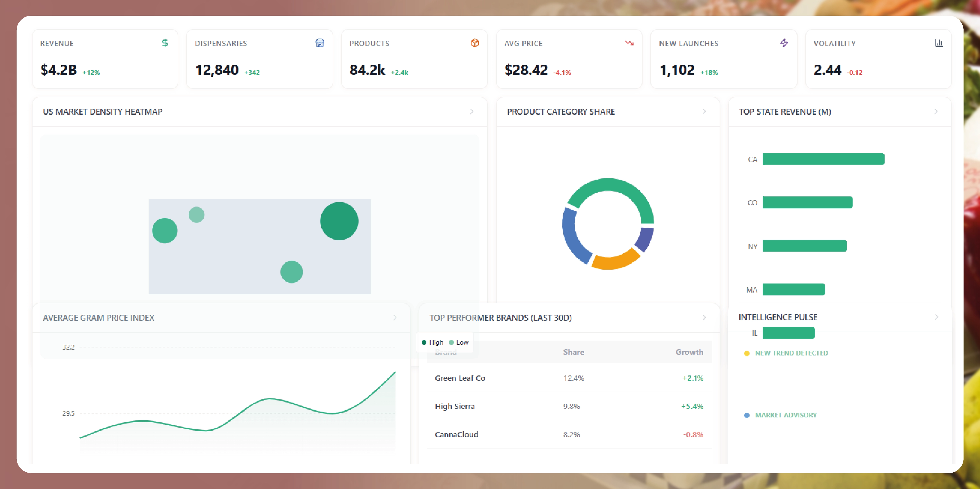
Task: Click the bar chart icon on the Volatility card
Action: point(939,43)
